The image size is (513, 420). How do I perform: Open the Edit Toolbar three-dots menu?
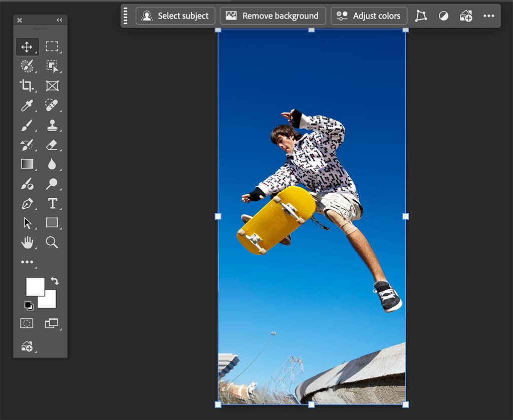pyautogui.click(x=27, y=262)
